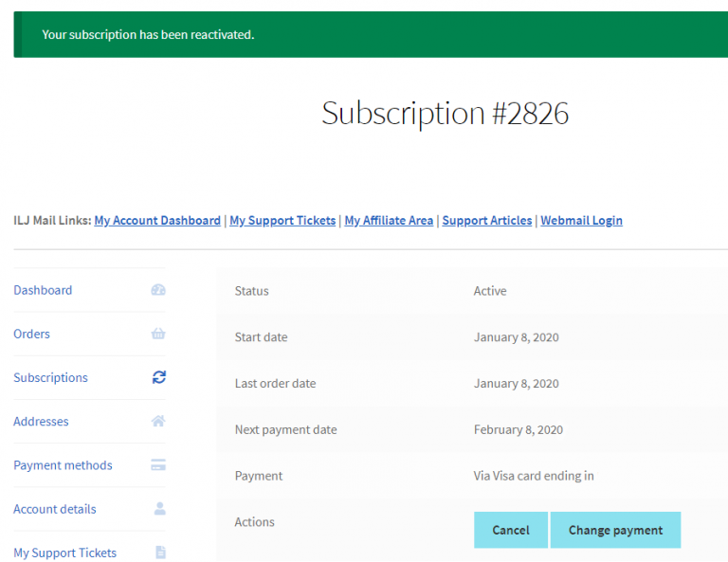The width and height of the screenshot is (728, 562).
Task: Open Dashboard in the sidebar
Action: click(43, 290)
